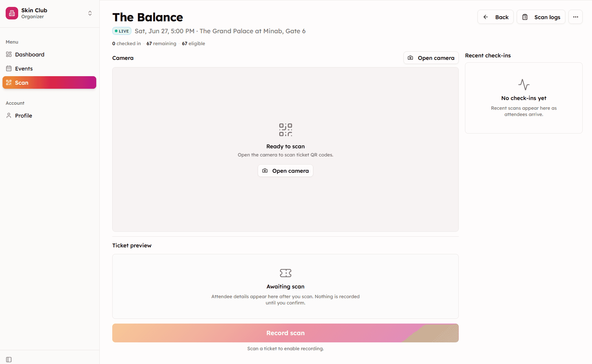Open the Scan logs
The height and width of the screenshot is (364, 592).
click(541, 17)
